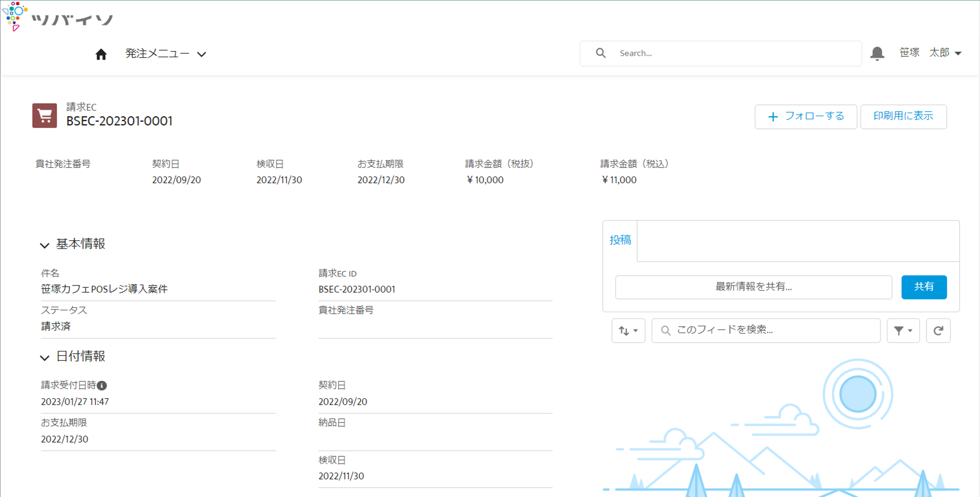
Task: Collapse the 基本情報 section
Action: click(x=44, y=245)
